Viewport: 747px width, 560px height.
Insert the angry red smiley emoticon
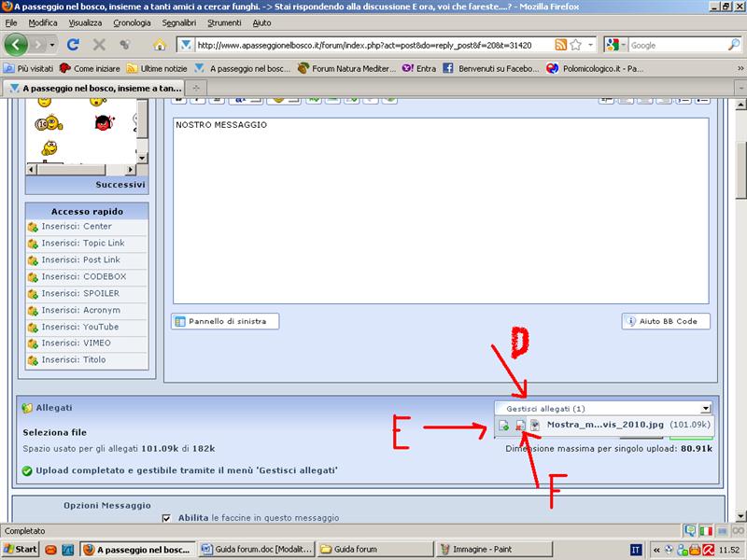(104, 121)
